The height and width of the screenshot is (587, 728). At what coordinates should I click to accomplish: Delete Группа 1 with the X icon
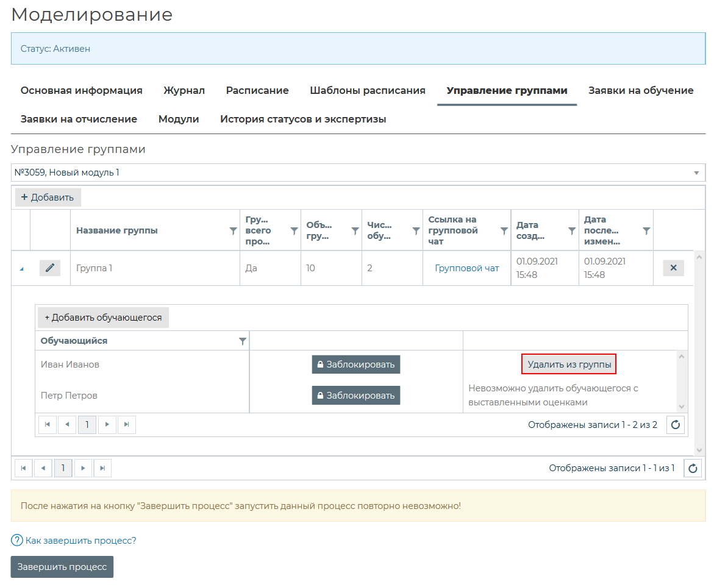point(673,268)
